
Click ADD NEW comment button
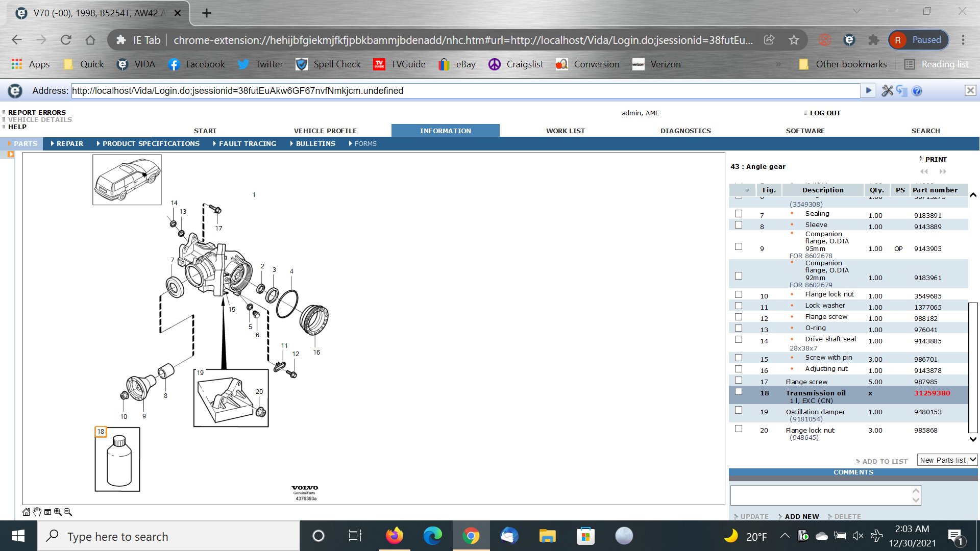coord(801,516)
